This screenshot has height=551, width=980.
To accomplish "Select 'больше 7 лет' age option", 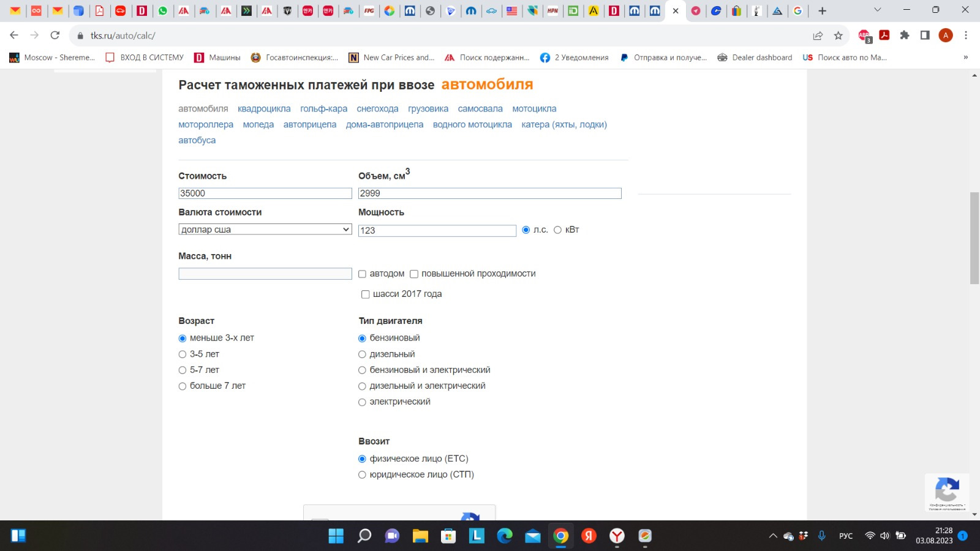I will pyautogui.click(x=182, y=386).
